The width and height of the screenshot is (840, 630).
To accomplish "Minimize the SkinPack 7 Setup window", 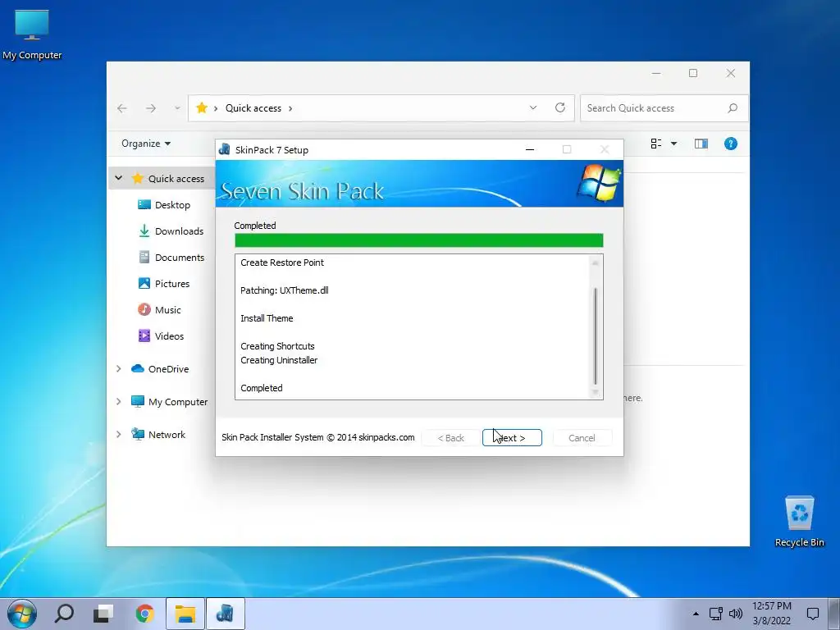I will pyautogui.click(x=530, y=149).
